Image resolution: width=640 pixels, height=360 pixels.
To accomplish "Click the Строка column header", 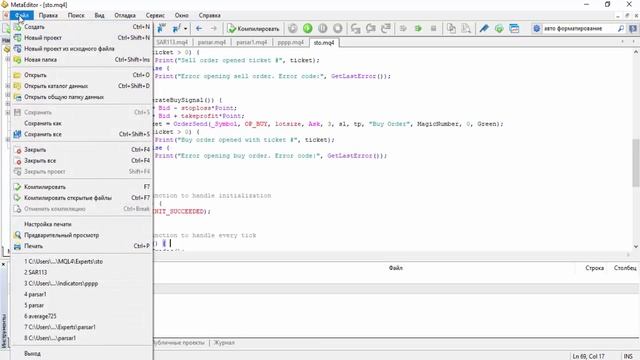I will pyautogui.click(x=594, y=268).
